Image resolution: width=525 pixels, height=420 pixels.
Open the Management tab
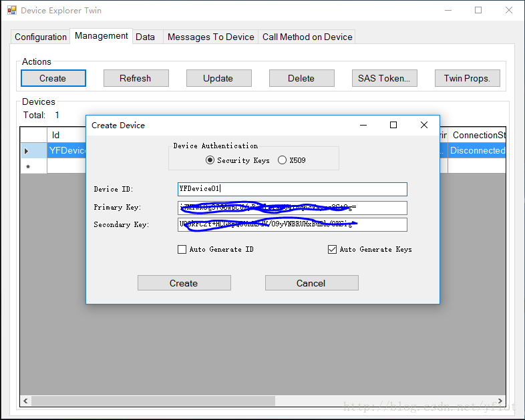(101, 36)
